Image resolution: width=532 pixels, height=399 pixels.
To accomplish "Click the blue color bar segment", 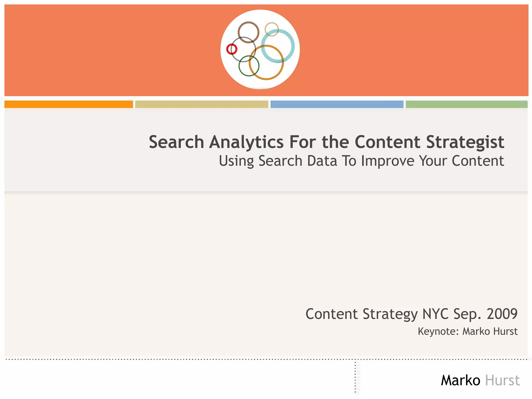I will click(x=337, y=104).
